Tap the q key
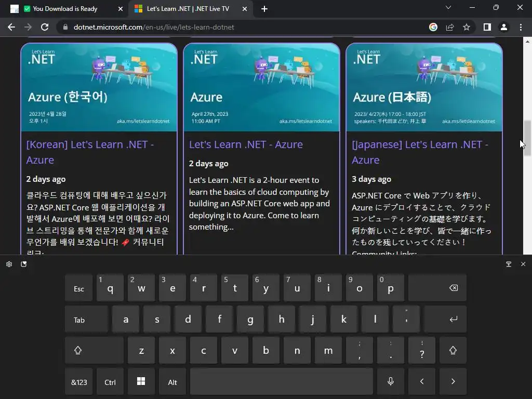 (x=110, y=288)
